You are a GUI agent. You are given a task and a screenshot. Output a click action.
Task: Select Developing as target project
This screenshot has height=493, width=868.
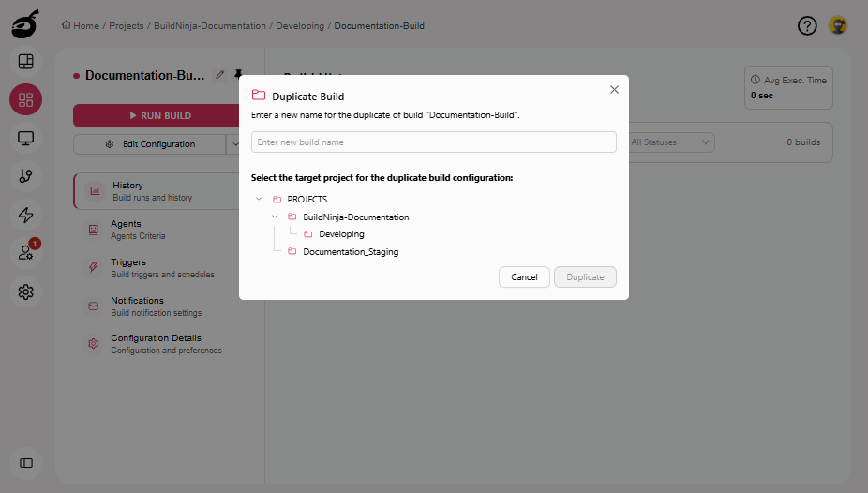[x=341, y=234]
